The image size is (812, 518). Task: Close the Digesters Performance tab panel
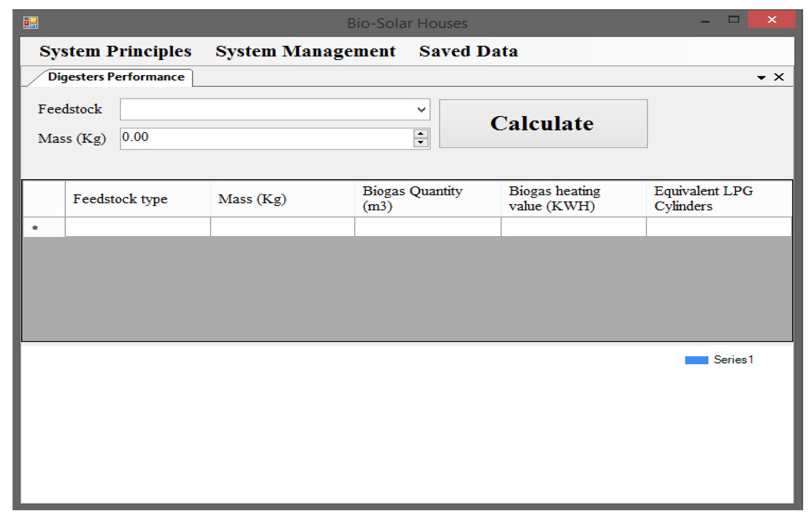click(779, 77)
